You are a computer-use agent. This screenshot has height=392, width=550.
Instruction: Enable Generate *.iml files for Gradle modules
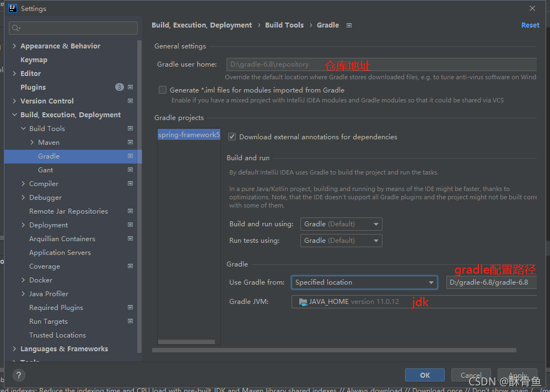pyautogui.click(x=163, y=90)
